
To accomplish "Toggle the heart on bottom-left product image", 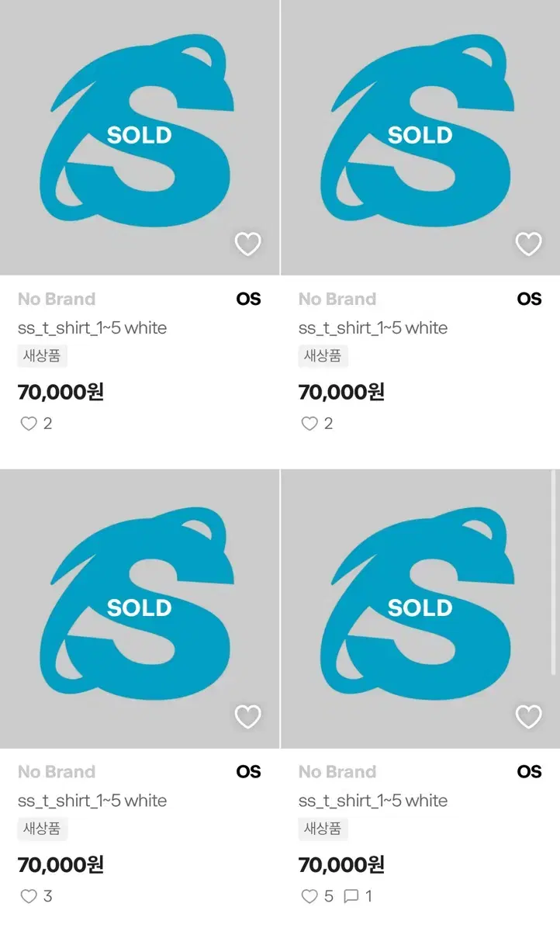I will point(248,717).
